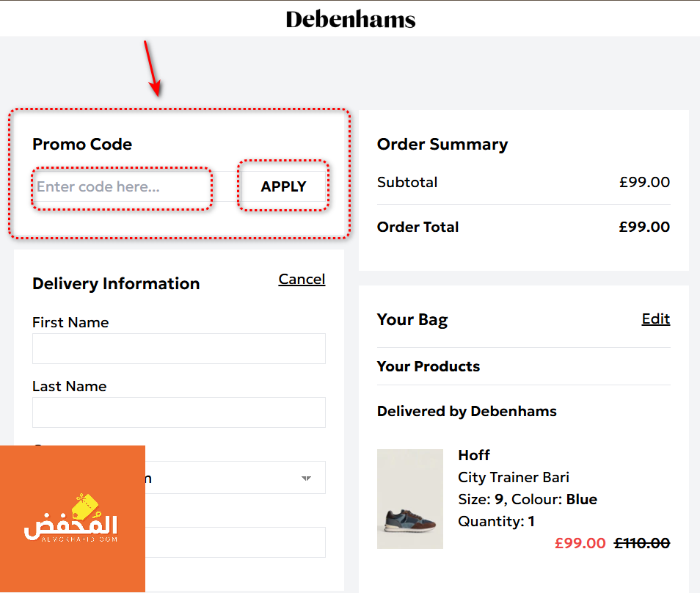This screenshot has width=700, height=593.
Task: Click the Debenhams logo in the header
Action: 351,19
